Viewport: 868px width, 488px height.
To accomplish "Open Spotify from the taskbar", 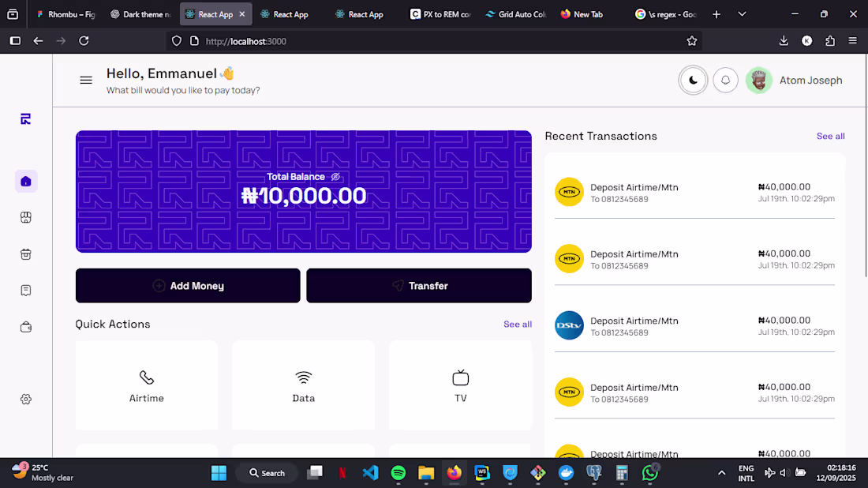I will coord(398,473).
